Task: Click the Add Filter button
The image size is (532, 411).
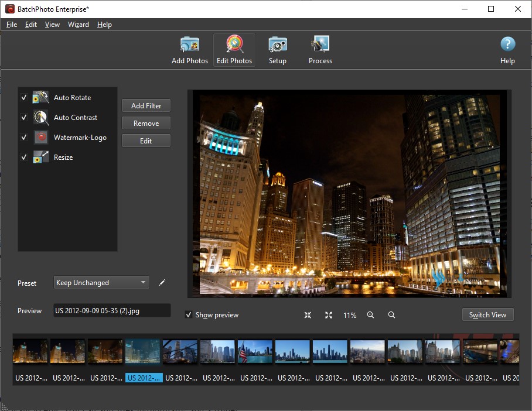Action: 146,106
